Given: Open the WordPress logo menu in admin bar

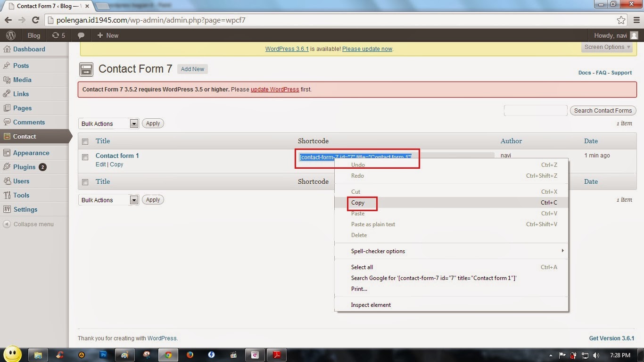Looking at the screenshot, I should coord(11,35).
